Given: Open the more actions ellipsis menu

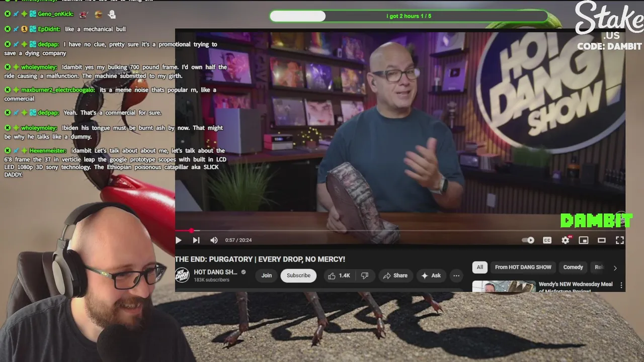Looking at the screenshot, I should click(456, 276).
